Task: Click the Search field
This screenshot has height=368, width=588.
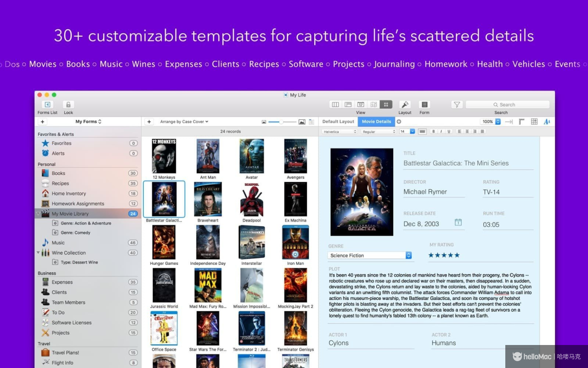Action: (508, 105)
